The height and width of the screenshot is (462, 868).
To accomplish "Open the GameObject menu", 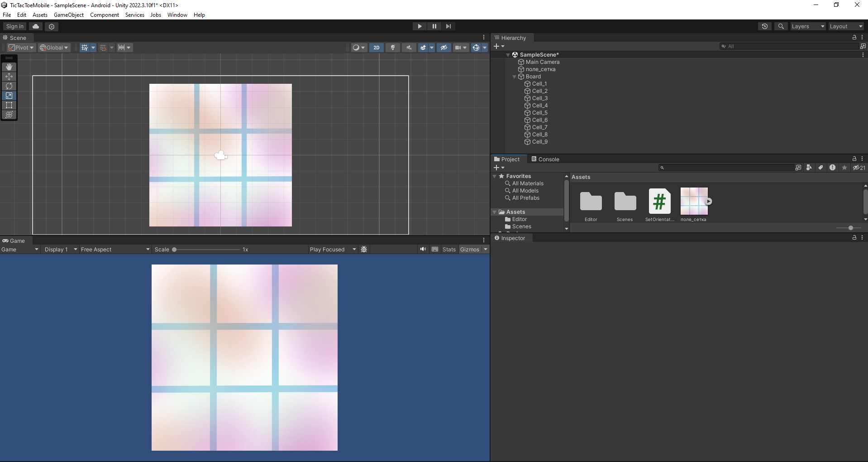I will [x=69, y=15].
